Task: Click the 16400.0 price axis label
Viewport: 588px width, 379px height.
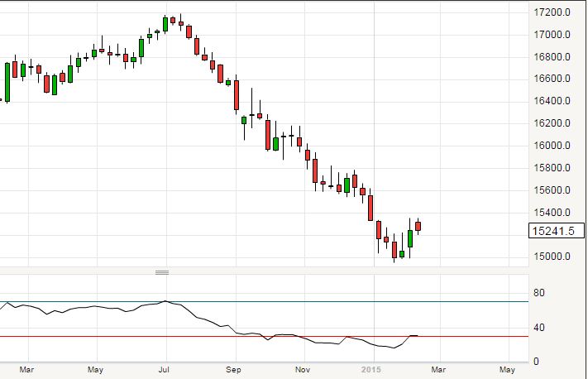Action: click(553, 101)
